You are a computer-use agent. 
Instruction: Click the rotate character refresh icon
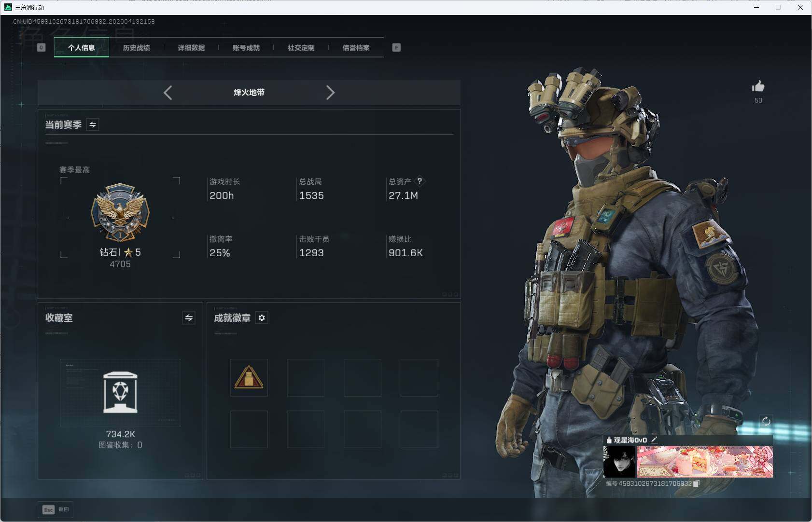[766, 421]
